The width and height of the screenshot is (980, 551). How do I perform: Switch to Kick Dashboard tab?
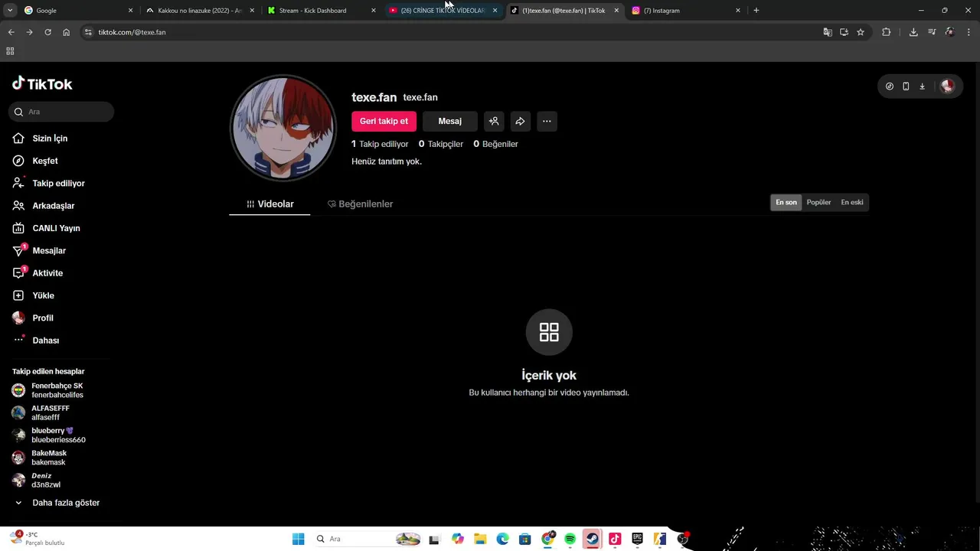pos(322,11)
